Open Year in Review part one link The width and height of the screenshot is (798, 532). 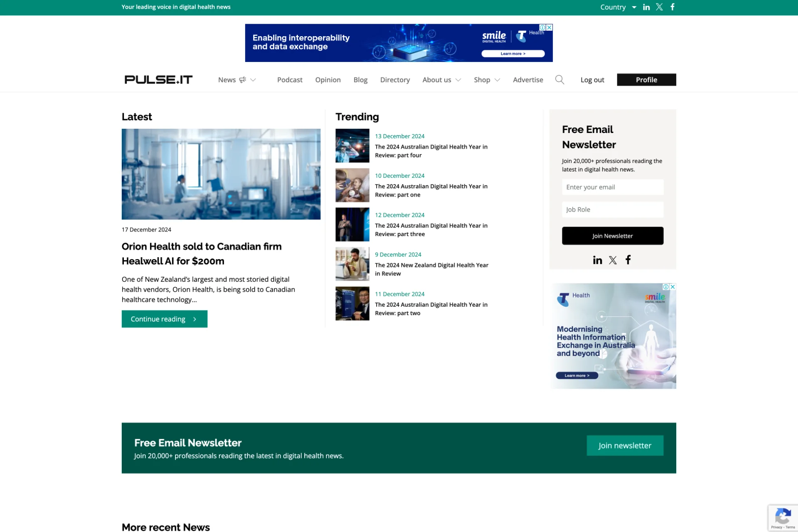point(431,190)
